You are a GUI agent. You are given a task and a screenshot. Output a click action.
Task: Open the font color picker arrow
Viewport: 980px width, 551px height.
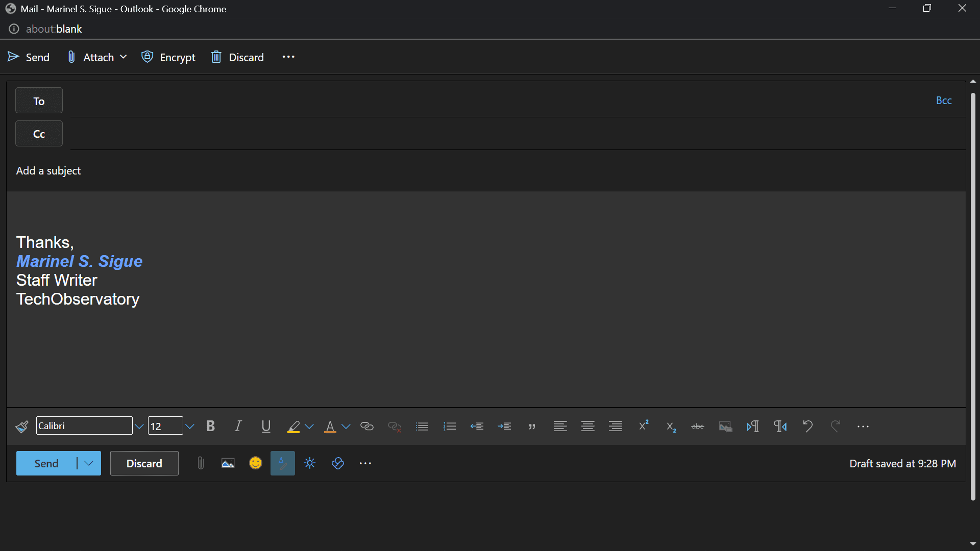(346, 427)
